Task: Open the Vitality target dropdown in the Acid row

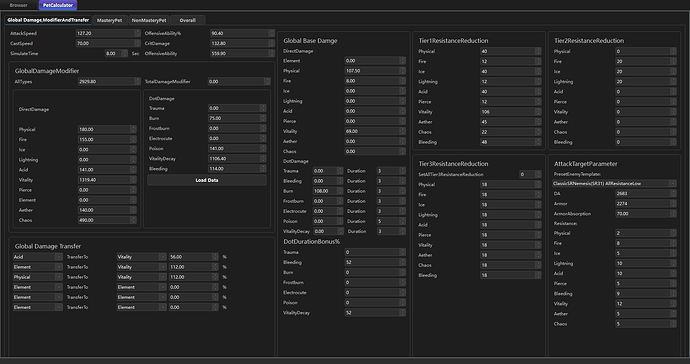Action: point(141,257)
